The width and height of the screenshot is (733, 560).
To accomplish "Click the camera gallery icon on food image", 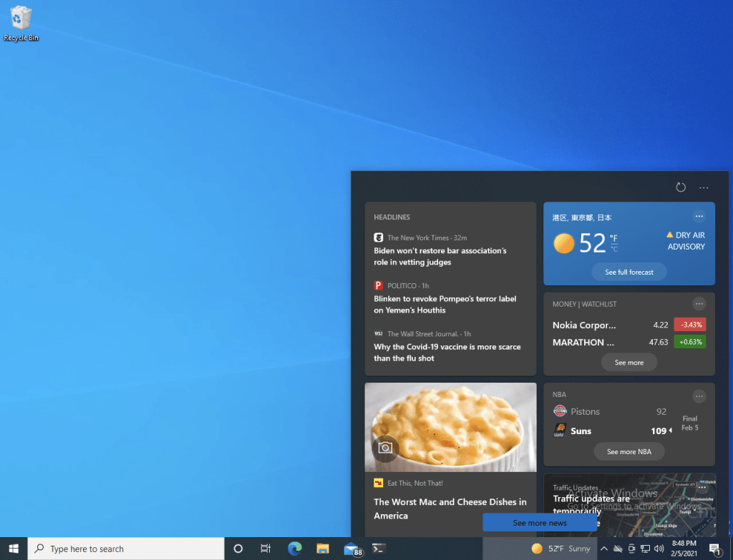I will click(385, 448).
